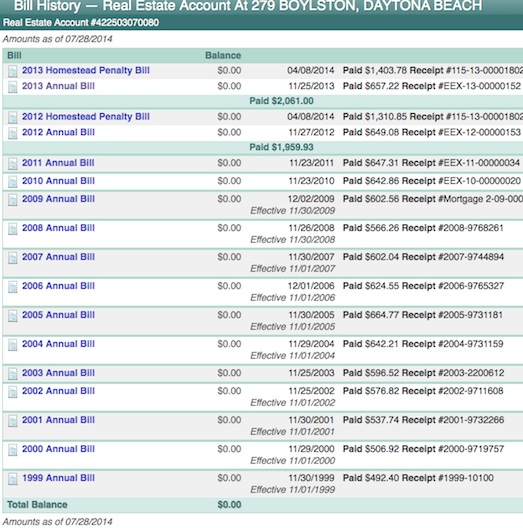523x528 pixels.
Task: Click Effective 11/01/2001 text
Action: 292,432
